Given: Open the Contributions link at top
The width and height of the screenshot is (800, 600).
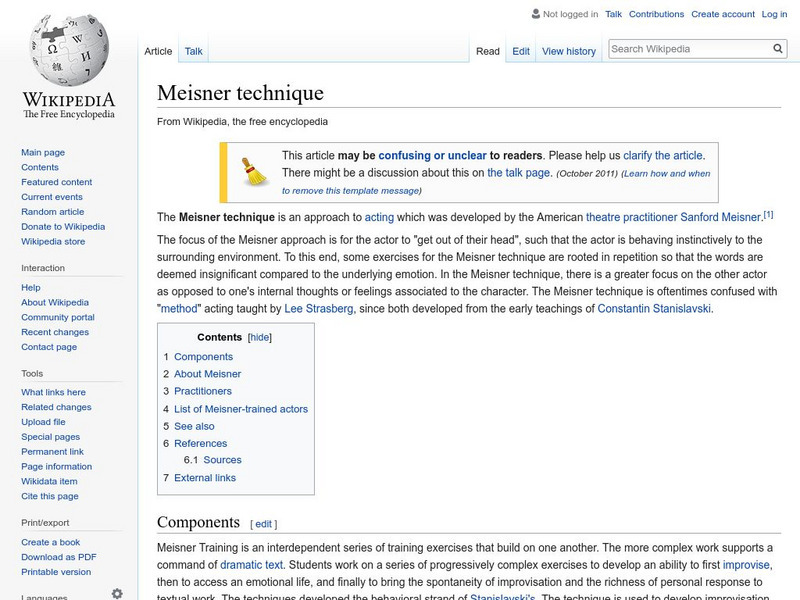Looking at the screenshot, I should 656,14.
